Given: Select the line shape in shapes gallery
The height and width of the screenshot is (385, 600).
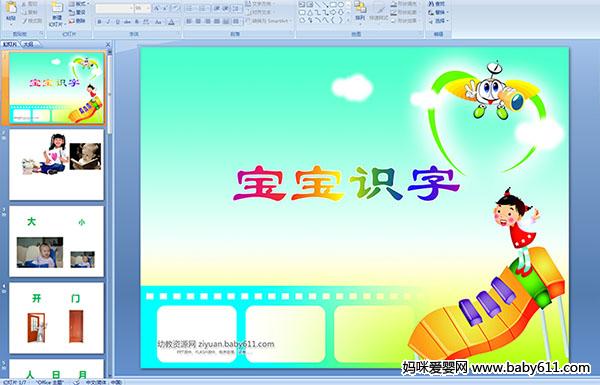Looking at the screenshot, I should (x=318, y=4).
